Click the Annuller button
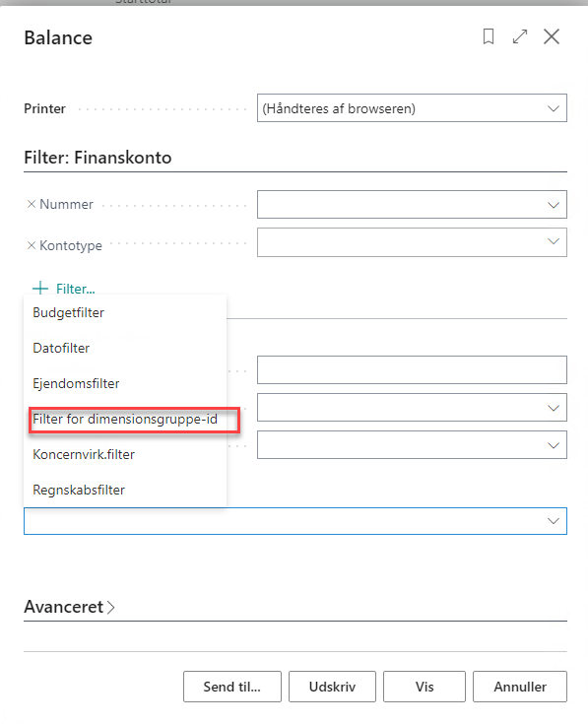The height and width of the screenshot is (724, 588). [520, 687]
